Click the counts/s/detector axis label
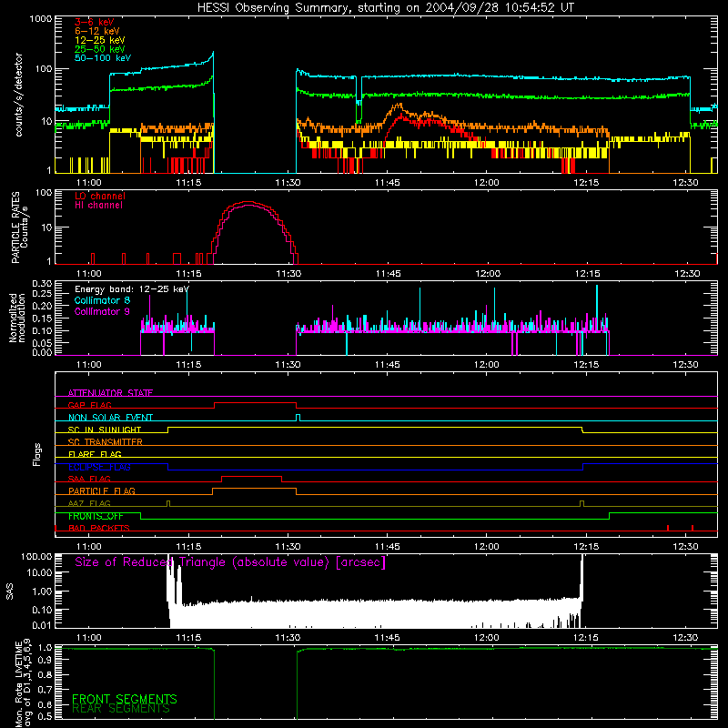The image size is (728, 728). coord(18,95)
